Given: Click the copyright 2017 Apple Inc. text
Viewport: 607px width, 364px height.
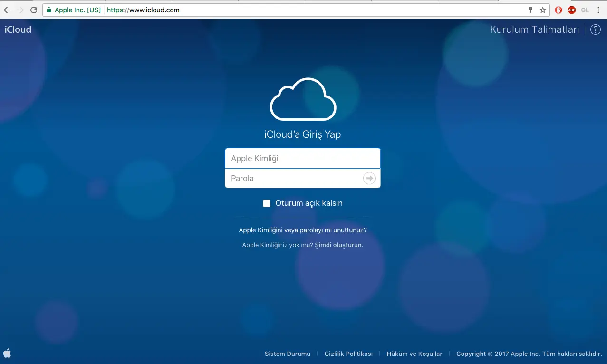Looking at the screenshot, I should coord(529,354).
